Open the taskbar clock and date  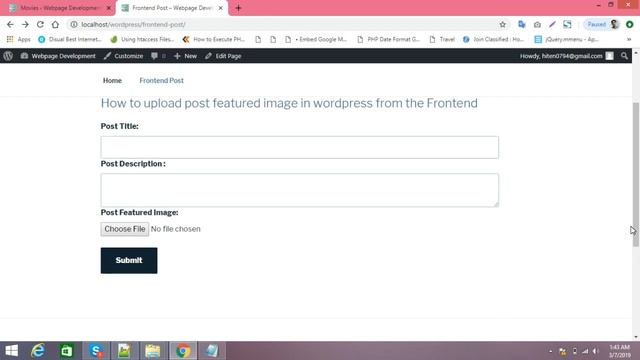pyautogui.click(x=620, y=351)
